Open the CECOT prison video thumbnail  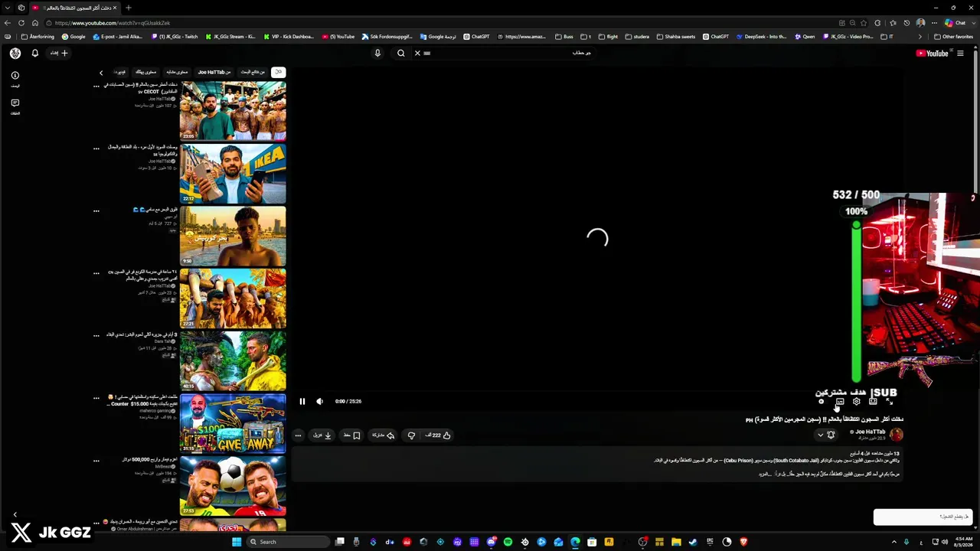coord(233,111)
